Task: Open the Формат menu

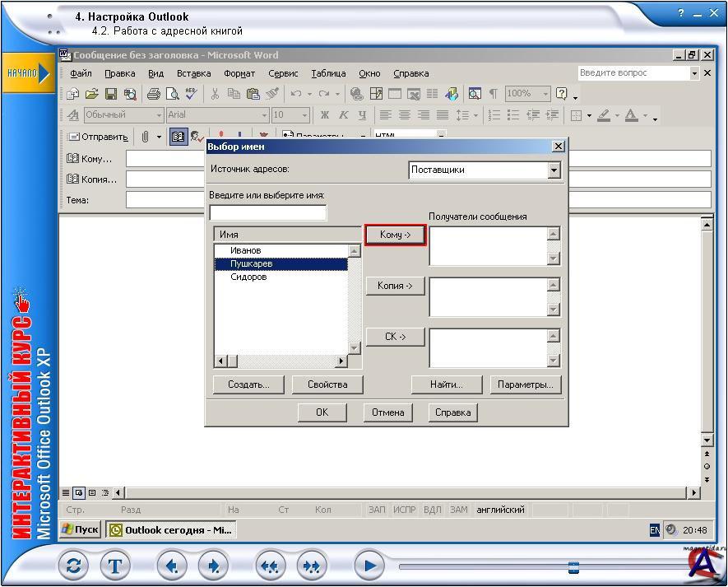Action: coord(239,73)
